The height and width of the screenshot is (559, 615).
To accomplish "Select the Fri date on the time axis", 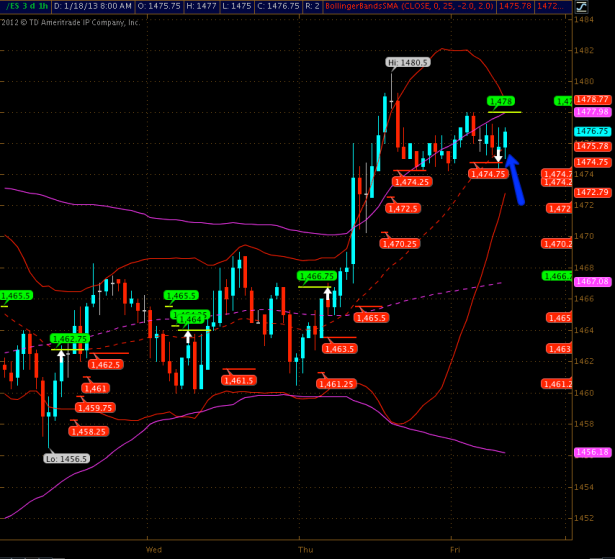I will [454, 549].
